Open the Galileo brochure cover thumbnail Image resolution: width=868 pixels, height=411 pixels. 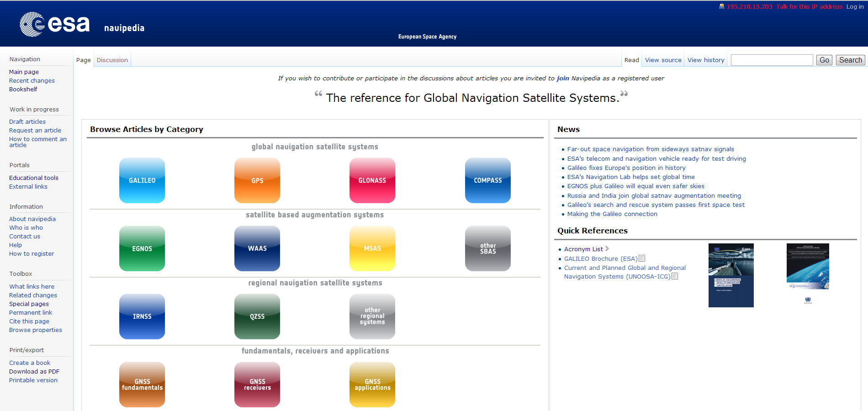click(x=731, y=275)
